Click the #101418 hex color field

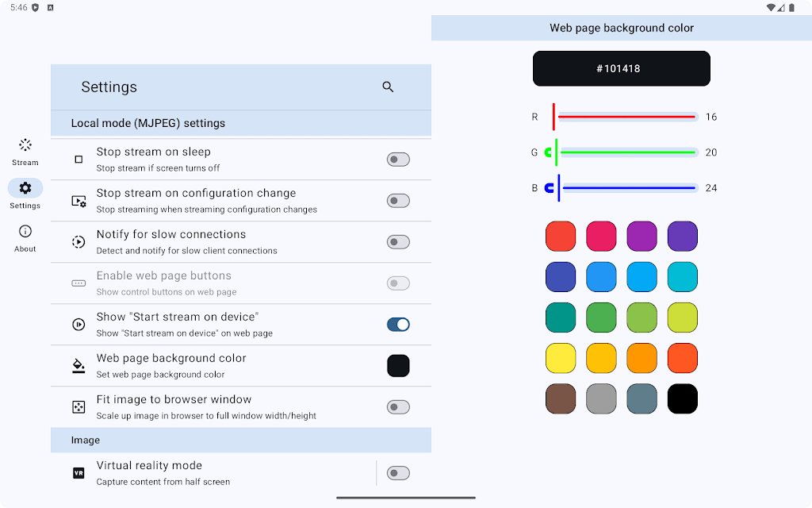click(x=622, y=69)
